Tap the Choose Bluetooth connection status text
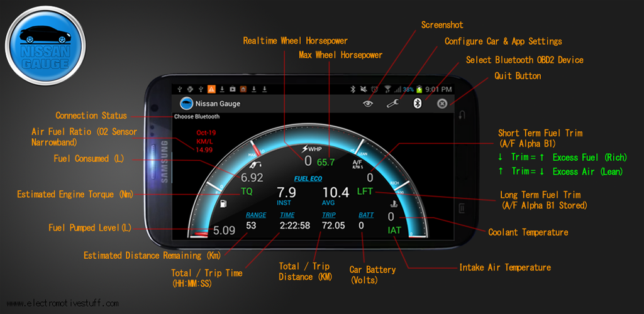The width and height of the screenshot is (644, 314). click(x=197, y=117)
